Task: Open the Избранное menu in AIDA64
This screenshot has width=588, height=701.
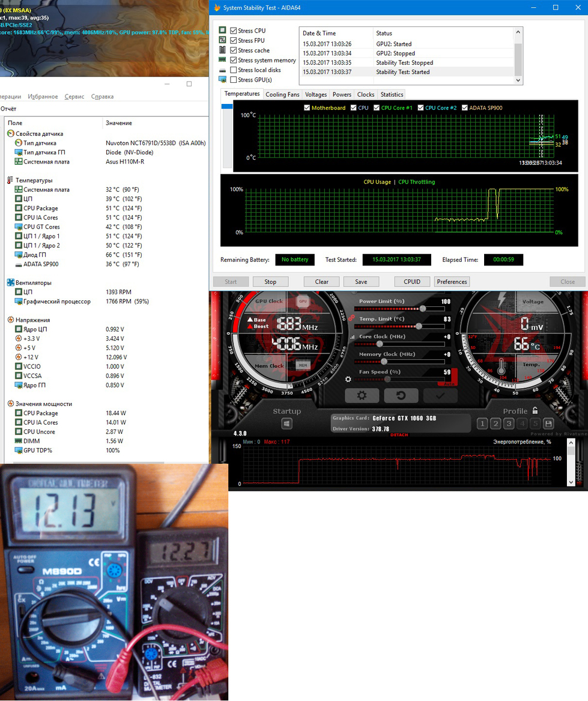Action: pos(43,97)
